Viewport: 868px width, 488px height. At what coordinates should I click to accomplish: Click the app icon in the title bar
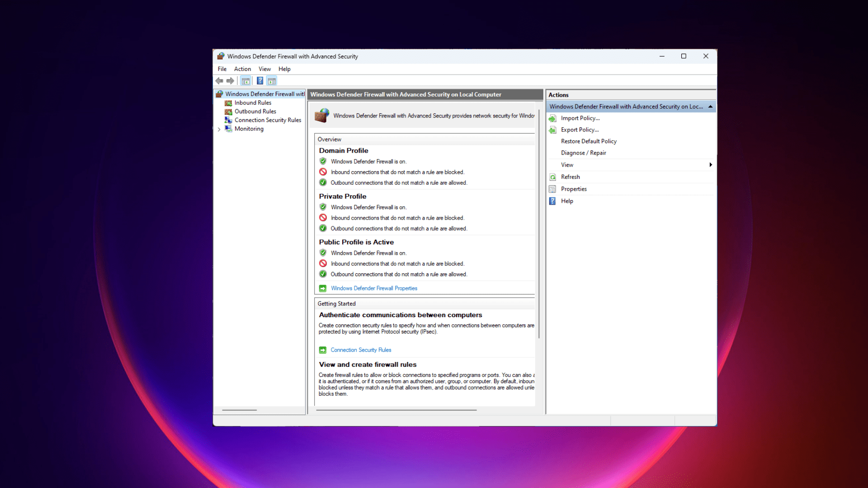[221, 56]
